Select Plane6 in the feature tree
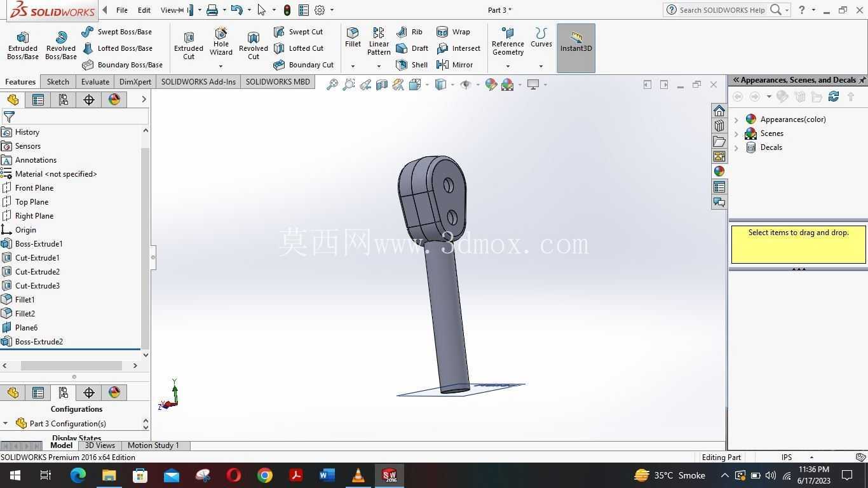The image size is (868, 488). click(x=26, y=328)
